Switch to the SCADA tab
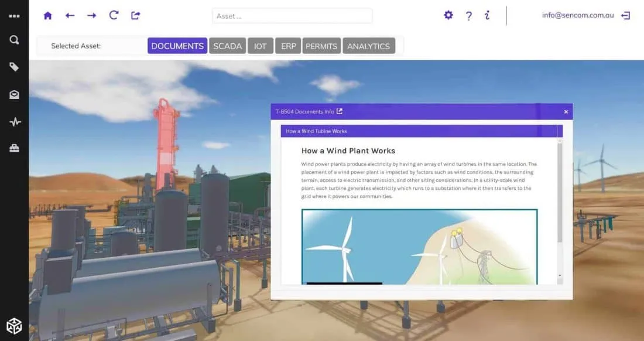Screen dimensions: 644x341 (x=227, y=46)
